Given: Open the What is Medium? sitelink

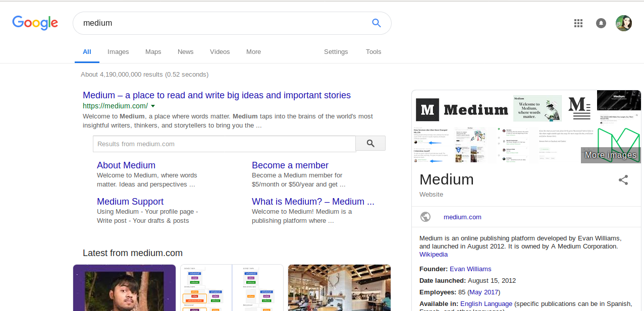Looking at the screenshot, I should point(313,202).
